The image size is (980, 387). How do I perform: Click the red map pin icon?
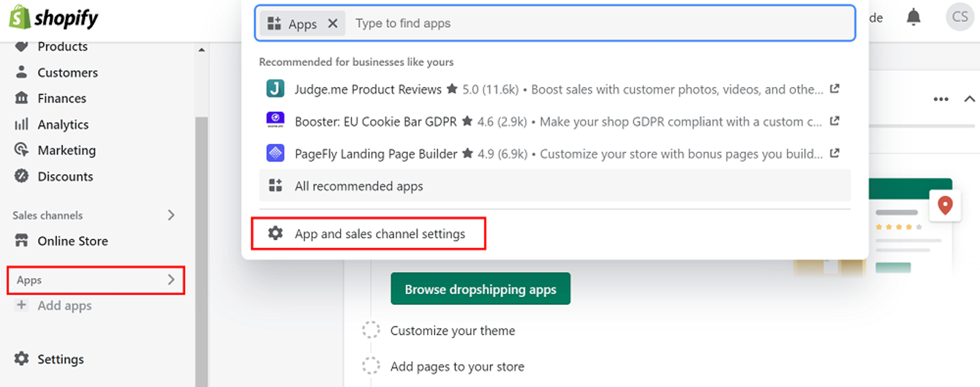[x=945, y=205]
